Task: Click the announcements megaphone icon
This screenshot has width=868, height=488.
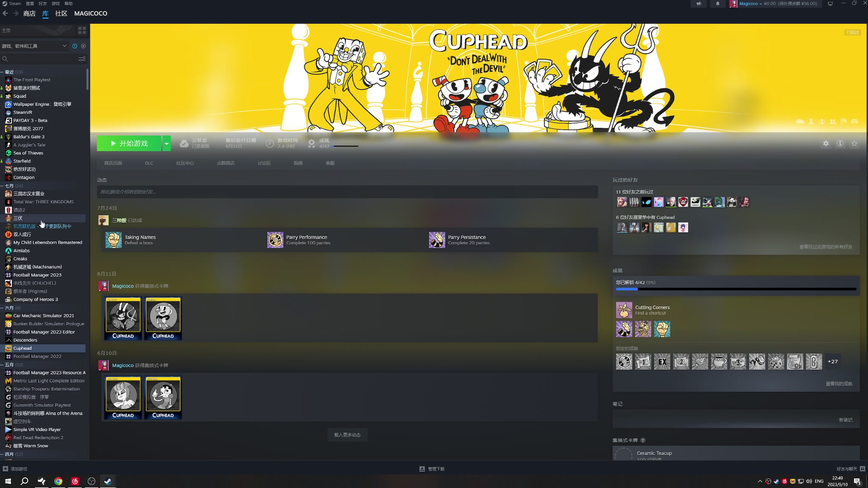Action: (x=699, y=4)
